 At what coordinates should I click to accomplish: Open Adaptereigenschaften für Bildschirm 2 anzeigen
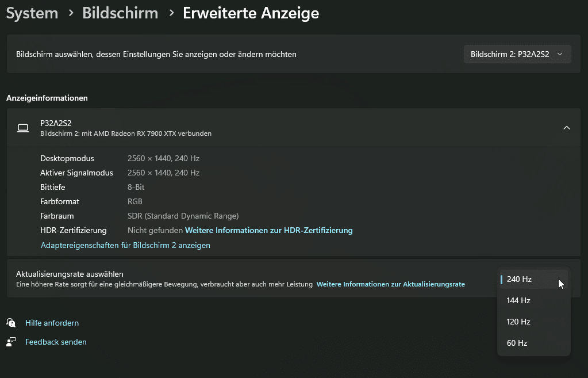click(x=125, y=245)
